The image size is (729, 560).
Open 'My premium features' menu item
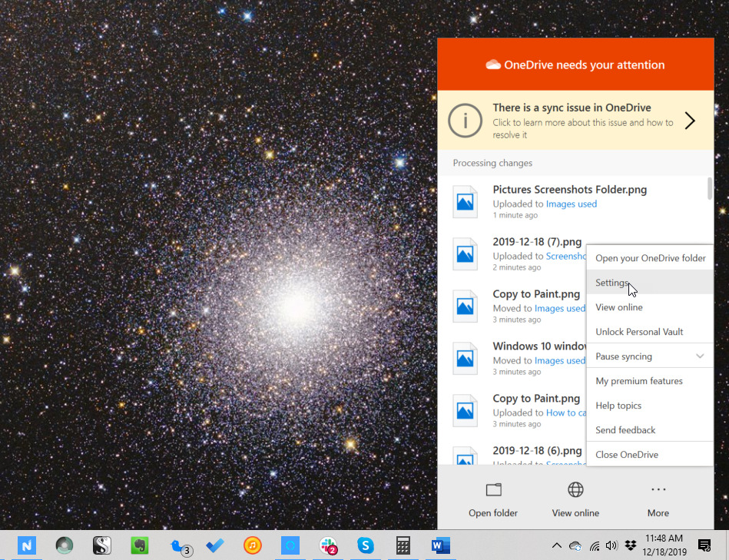click(650, 381)
